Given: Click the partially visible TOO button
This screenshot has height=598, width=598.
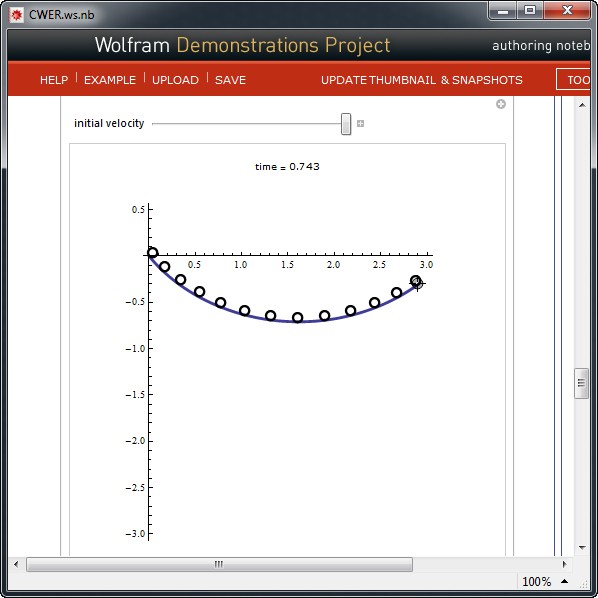Looking at the screenshot, I should click(574, 79).
